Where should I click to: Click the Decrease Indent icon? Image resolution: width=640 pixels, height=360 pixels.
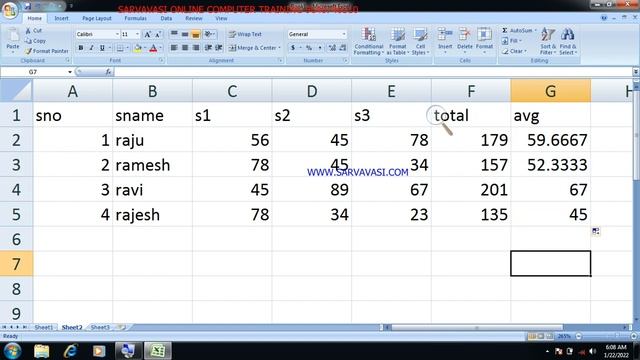pos(208,48)
